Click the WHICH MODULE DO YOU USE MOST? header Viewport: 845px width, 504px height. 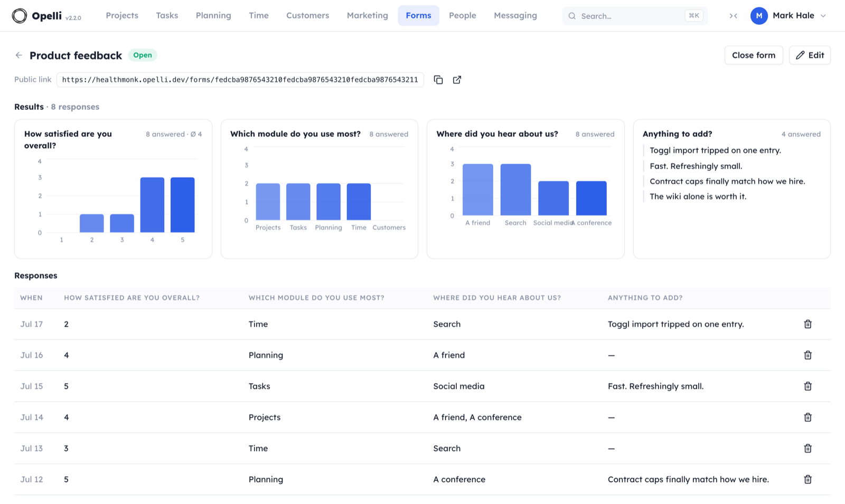click(316, 298)
